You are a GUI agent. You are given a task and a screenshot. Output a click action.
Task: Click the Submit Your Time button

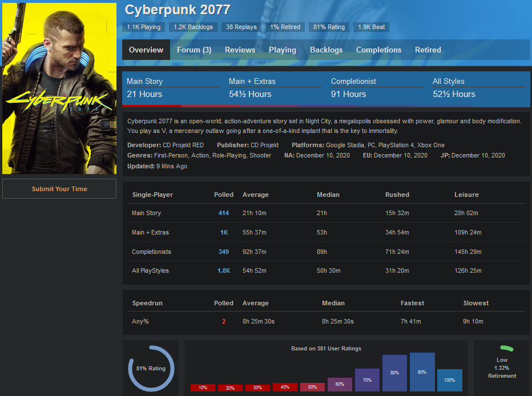click(59, 189)
